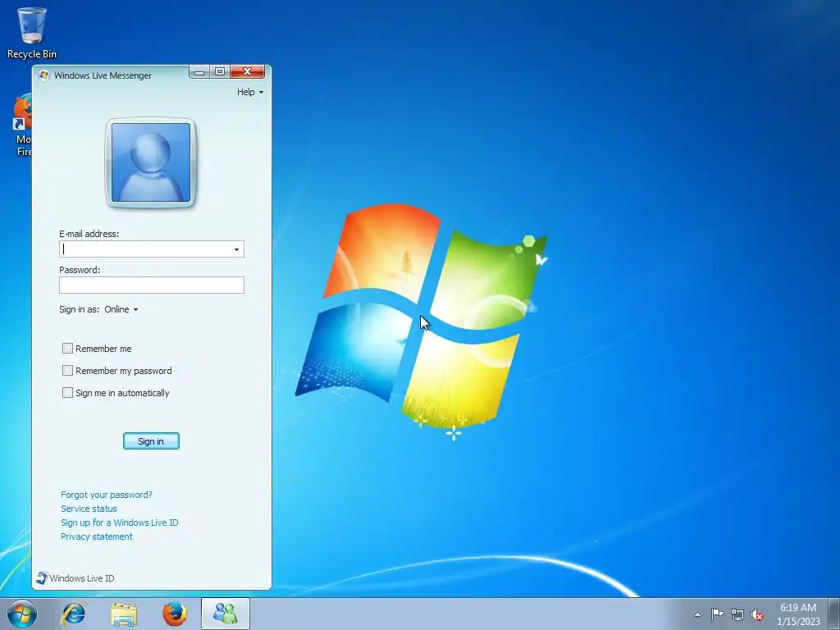Click the Windows Live Messenger title bar icon

pos(44,75)
